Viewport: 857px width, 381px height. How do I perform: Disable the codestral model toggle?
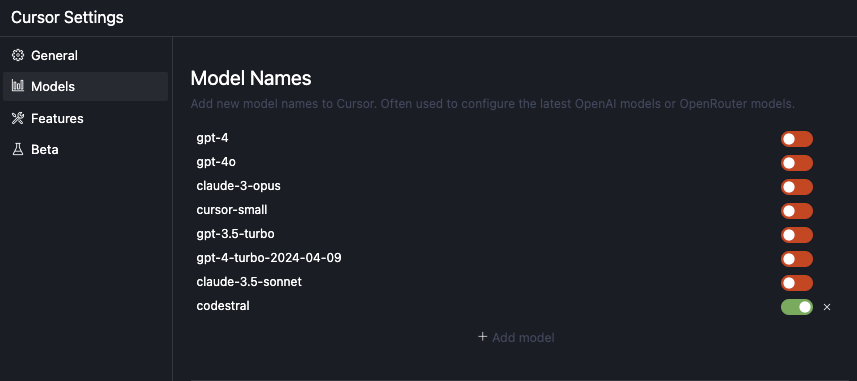tap(797, 307)
